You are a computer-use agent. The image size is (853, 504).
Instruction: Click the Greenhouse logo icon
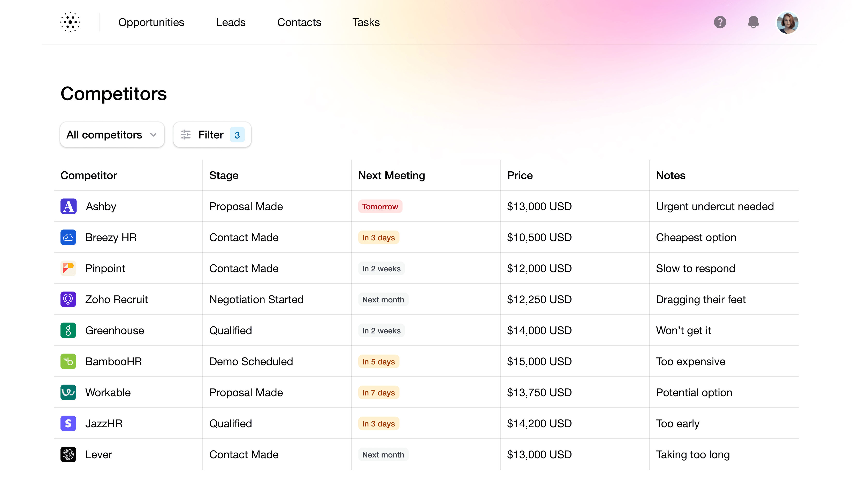68,330
